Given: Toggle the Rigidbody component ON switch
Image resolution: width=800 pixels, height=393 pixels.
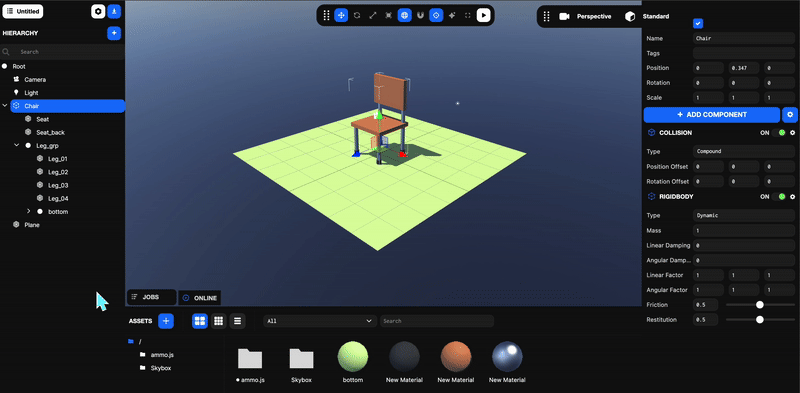Looking at the screenshot, I should click(779, 196).
